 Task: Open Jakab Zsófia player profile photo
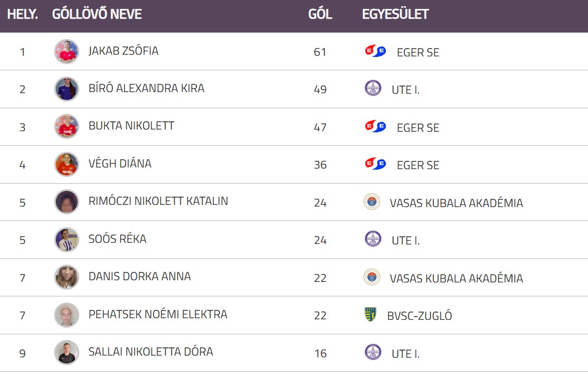tap(67, 52)
